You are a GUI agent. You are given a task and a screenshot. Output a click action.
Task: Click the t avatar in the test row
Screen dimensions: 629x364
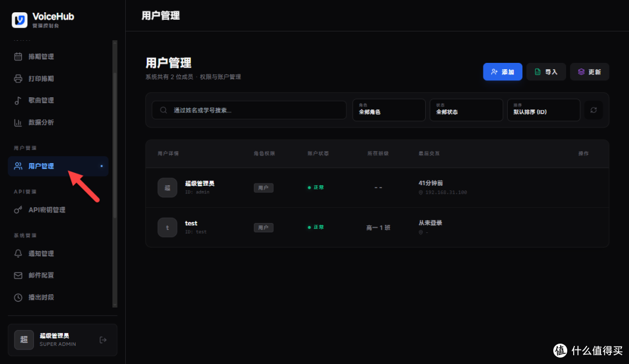167,227
